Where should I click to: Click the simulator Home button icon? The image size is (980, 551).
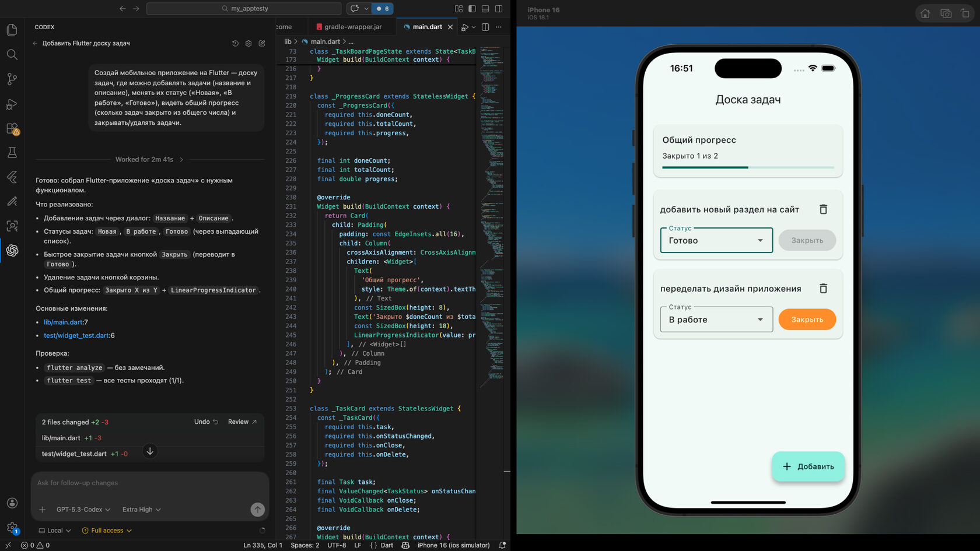pyautogui.click(x=925, y=13)
